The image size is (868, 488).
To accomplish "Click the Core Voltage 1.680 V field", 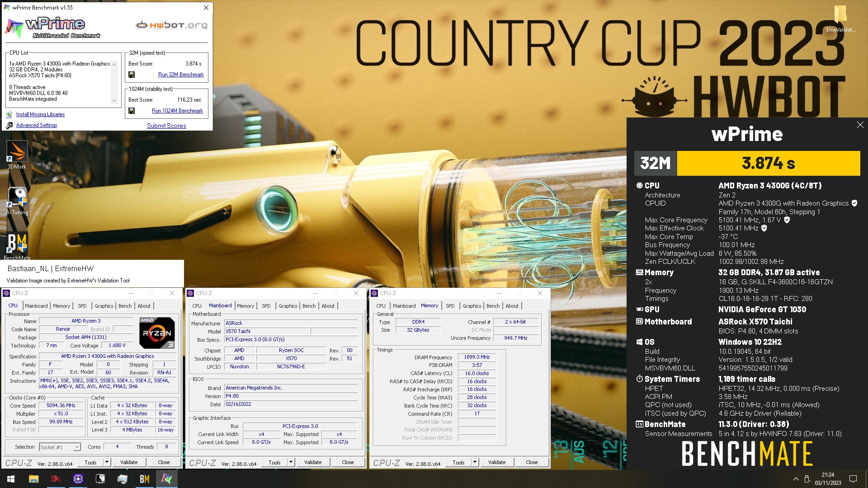I will (117, 346).
